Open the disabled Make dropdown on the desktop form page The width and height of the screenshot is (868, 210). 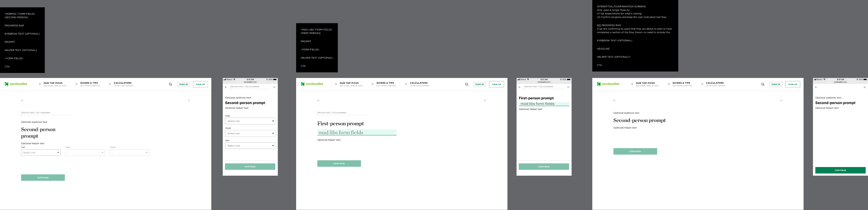tap(85, 152)
